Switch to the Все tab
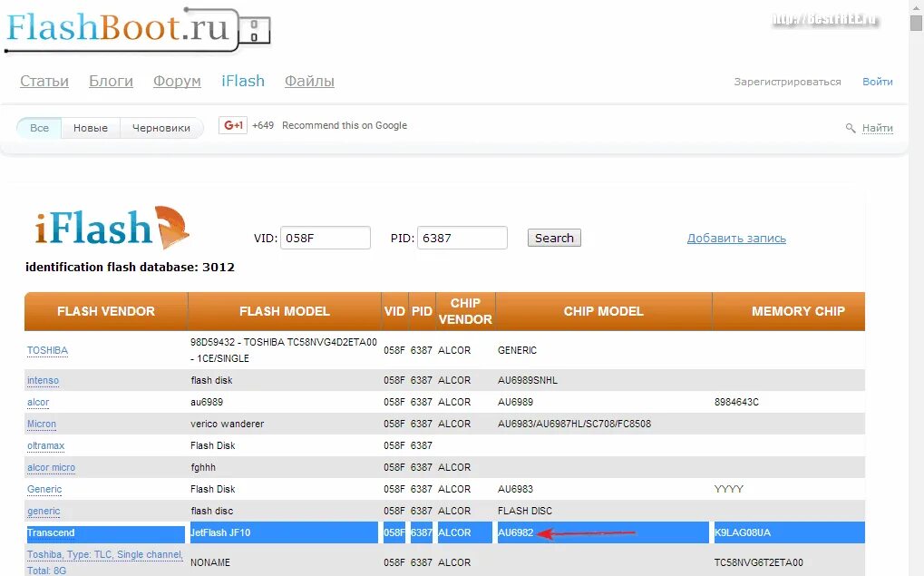This screenshot has width=924, height=576. click(39, 128)
